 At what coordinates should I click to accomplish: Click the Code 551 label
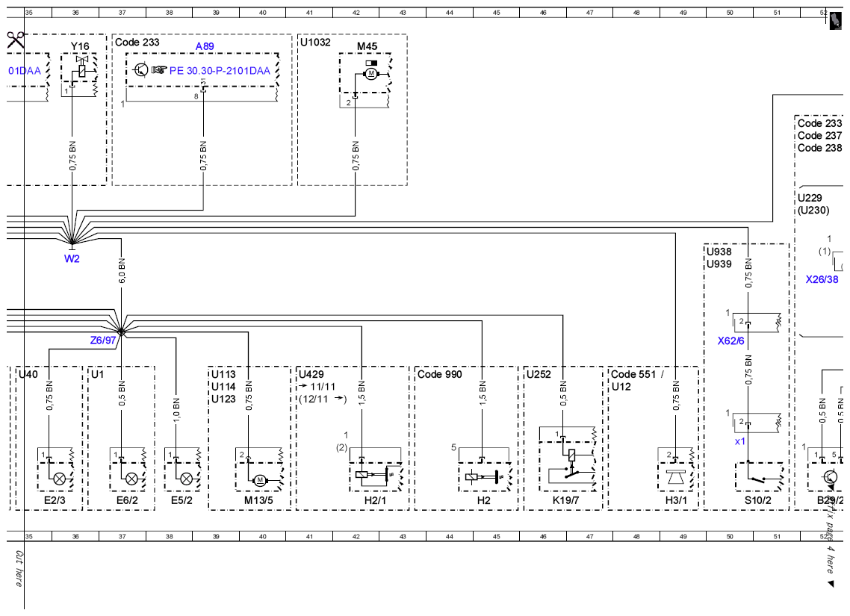(x=633, y=374)
